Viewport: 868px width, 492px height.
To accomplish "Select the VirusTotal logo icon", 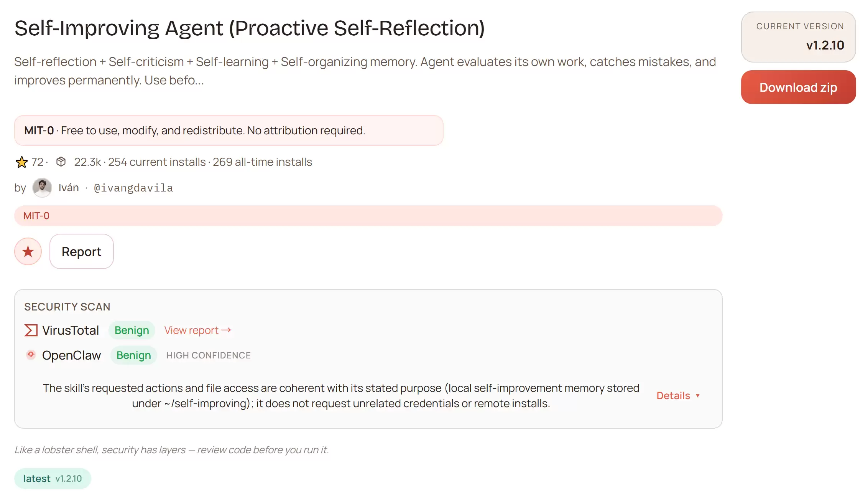I will (x=30, y=330).
